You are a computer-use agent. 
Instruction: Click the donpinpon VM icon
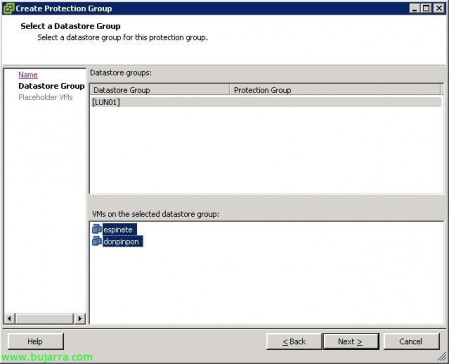point(97,241)
